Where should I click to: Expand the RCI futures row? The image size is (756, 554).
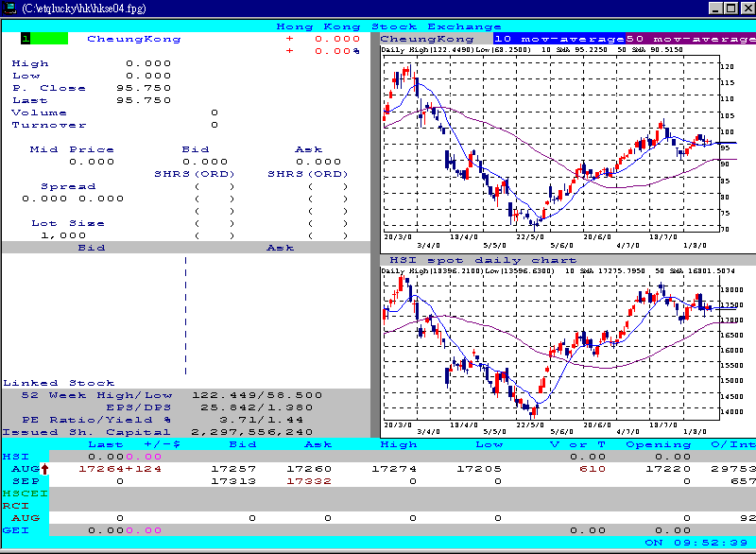click(15, 505)
